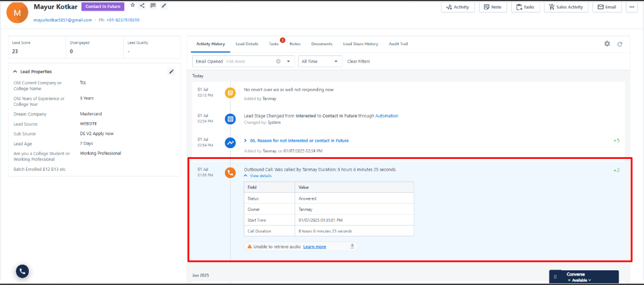Click the Lead Score value 23
The image size is (644, 285).
[x=15, y=51]
